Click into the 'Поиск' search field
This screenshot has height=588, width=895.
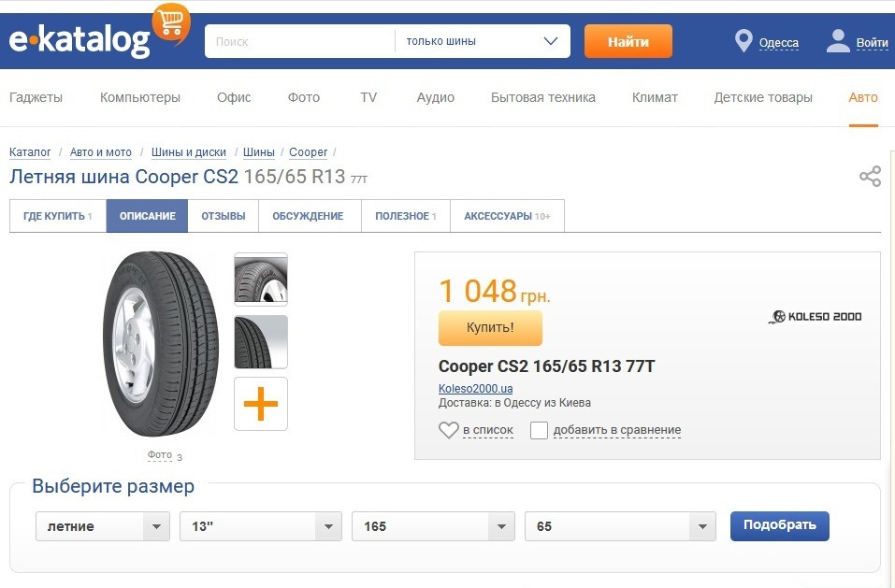299,41
